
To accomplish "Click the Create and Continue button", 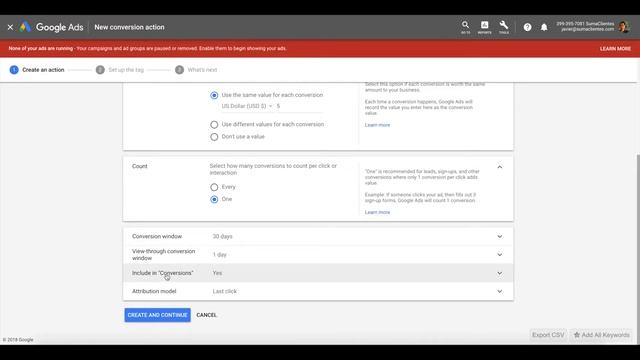I will 158,315.
